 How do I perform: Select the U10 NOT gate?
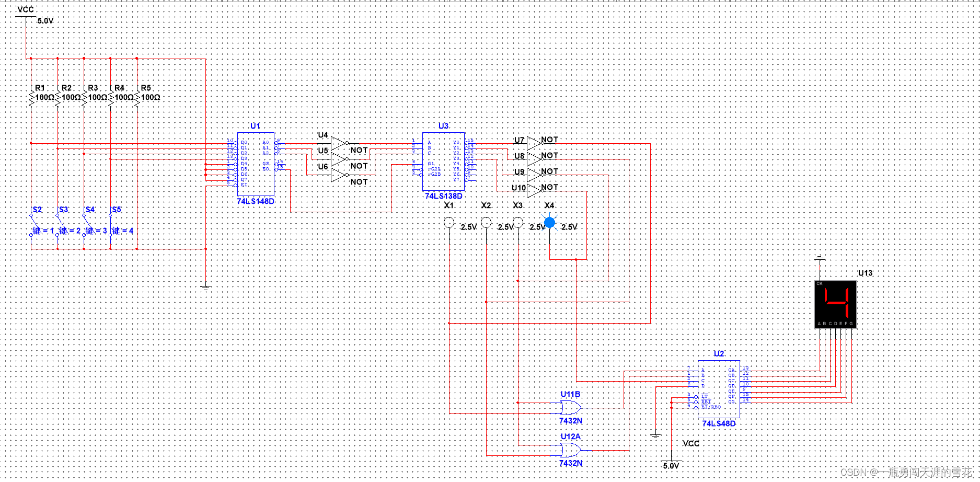coord(535,191)
